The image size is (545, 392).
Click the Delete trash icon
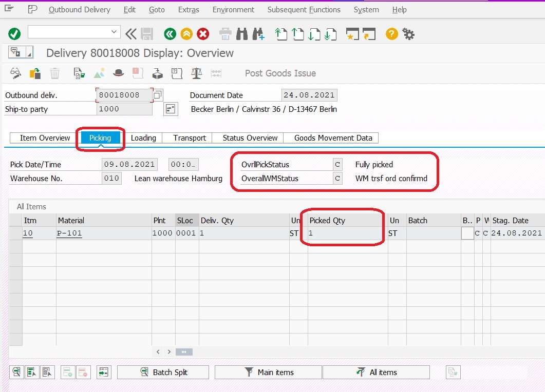click(54, 73)
